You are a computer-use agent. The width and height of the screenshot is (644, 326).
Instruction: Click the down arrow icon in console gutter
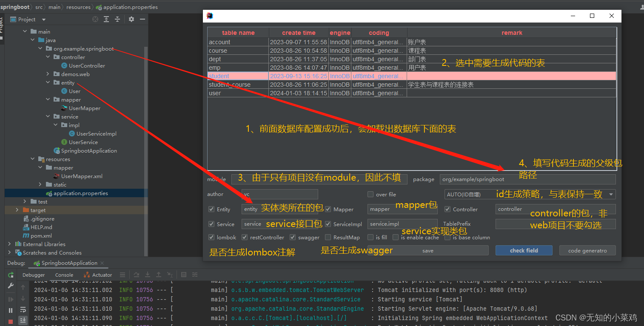(x=23, y=298)
